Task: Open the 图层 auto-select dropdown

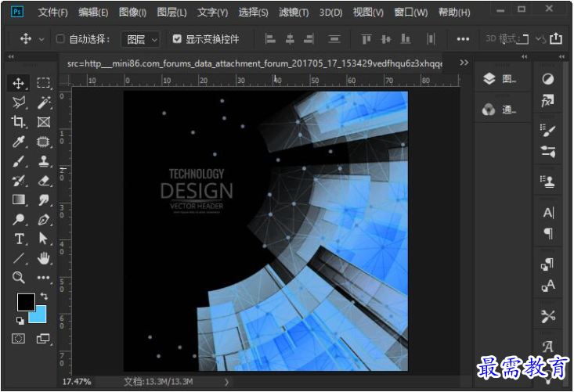Action: [x=141, y=39]
